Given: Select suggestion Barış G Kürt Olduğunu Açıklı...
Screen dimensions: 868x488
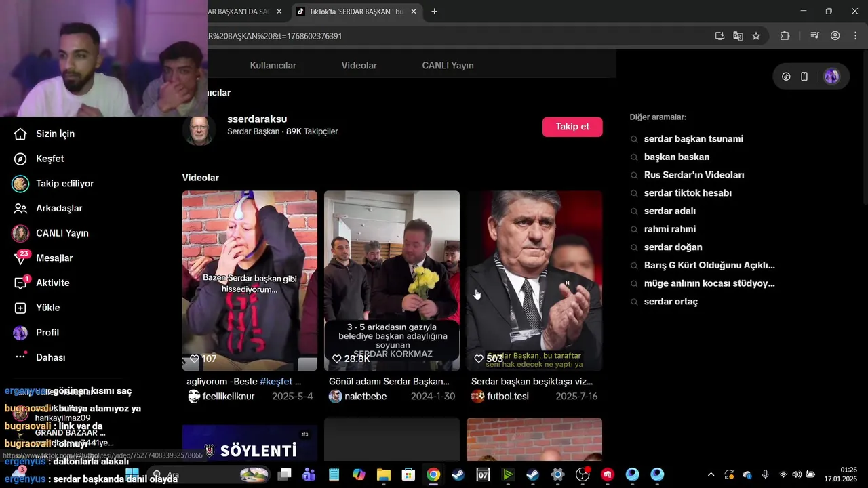Looking at the screenshot, I should coord(709,266).
